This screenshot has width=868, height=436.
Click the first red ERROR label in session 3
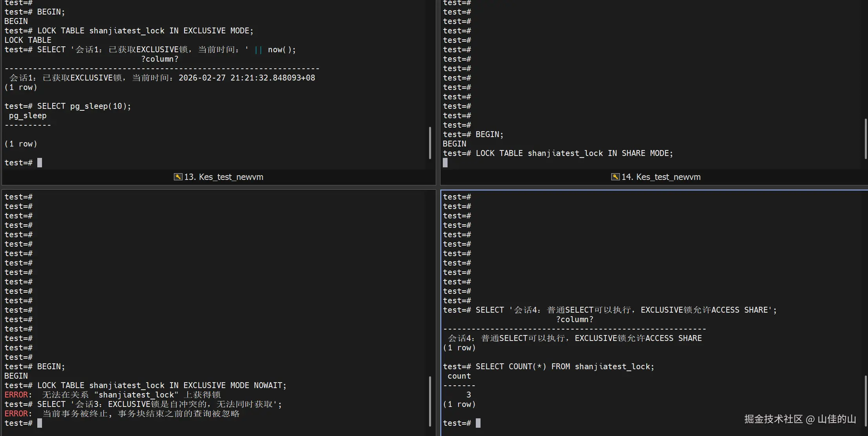(16, 395)
